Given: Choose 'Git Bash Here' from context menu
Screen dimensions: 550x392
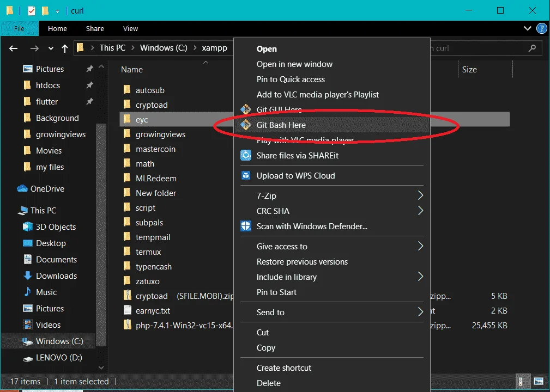Looking at the screenshot, I should pos(331,125).
